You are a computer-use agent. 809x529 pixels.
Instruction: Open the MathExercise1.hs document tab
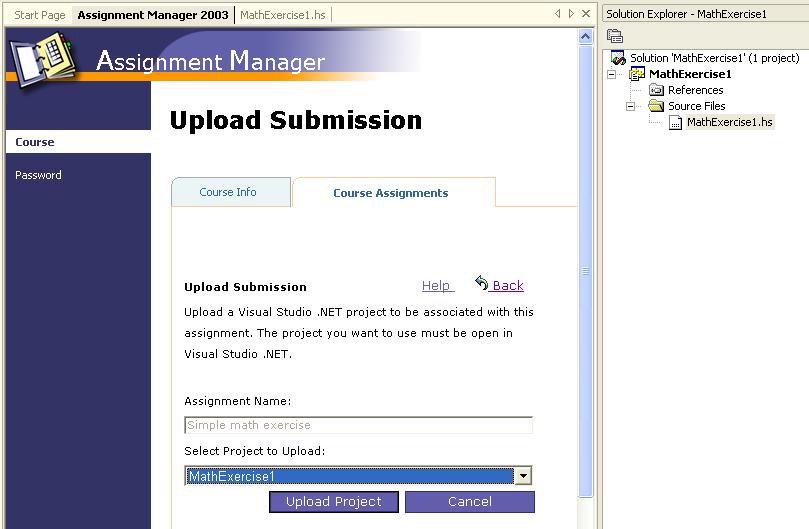(x=284, y=15)
